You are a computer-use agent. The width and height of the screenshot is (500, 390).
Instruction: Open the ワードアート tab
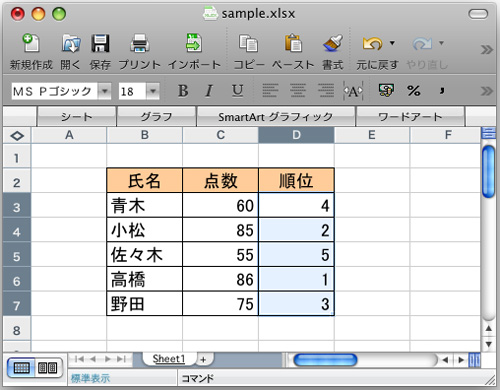[410, 116]
